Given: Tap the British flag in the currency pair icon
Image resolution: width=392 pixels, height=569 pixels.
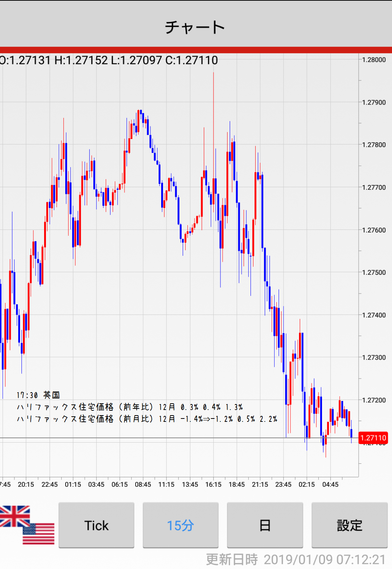Looking at the screenshot, I should point(14,516).
